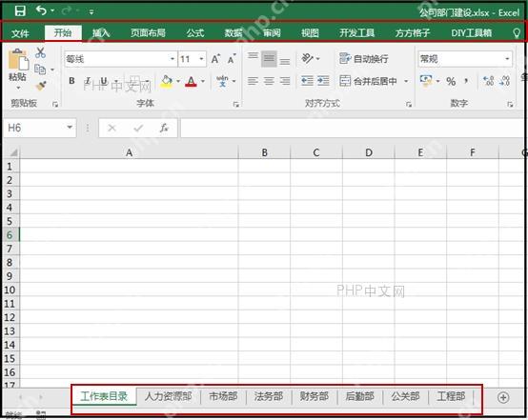Click the Cut scissors icon
The height and width of the screenshot is (420, 528).
coord(40,52)
